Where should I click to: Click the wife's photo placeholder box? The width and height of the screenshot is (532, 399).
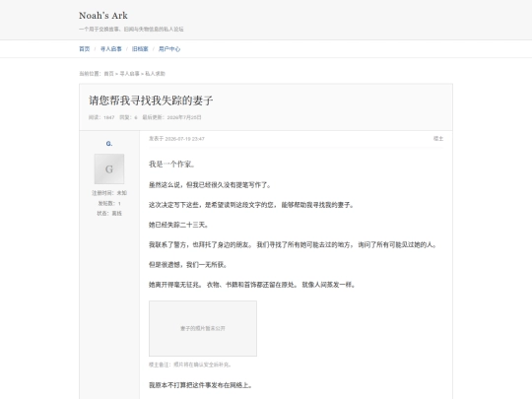(x=203, y=328)
